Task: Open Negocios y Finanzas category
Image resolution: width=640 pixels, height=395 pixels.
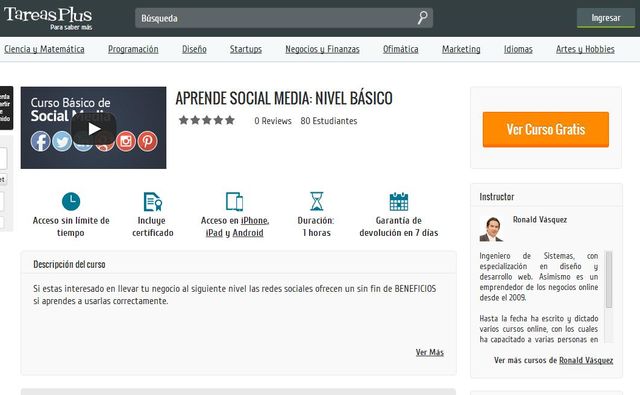Action: click(x=322, y=49)
